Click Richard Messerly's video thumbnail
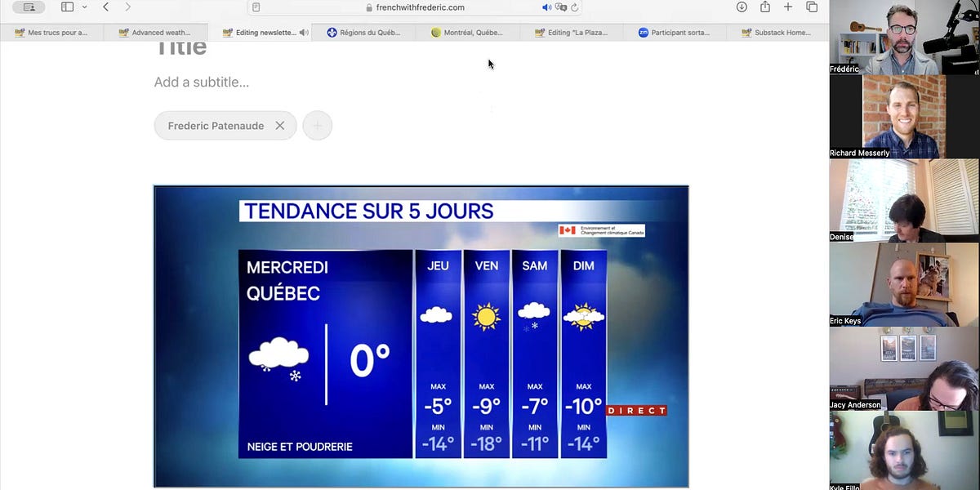The height and width of the screenshot is (490, 980). pyautogui.click(x=903, y=116)
